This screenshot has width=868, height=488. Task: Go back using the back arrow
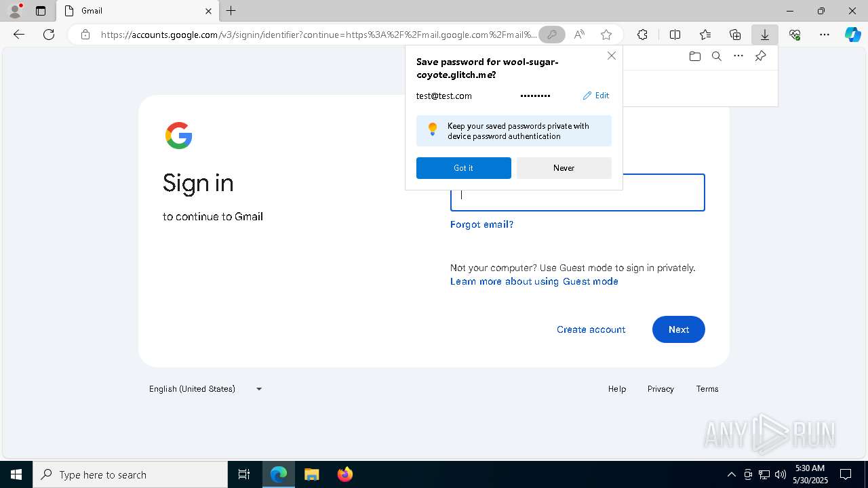[19, 35]
